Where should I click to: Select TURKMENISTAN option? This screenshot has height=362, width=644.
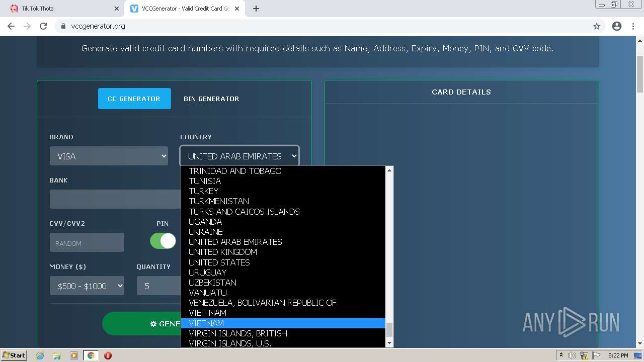[x=283, y=201]
